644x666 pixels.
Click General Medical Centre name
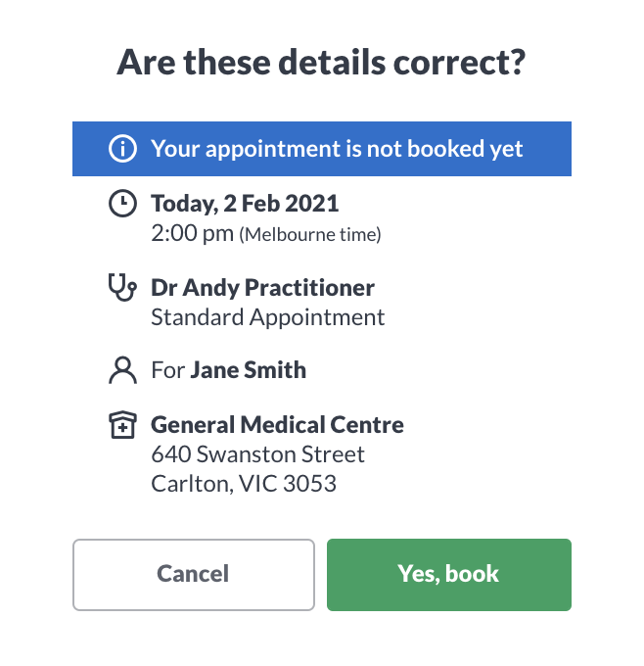pos(277,425)
